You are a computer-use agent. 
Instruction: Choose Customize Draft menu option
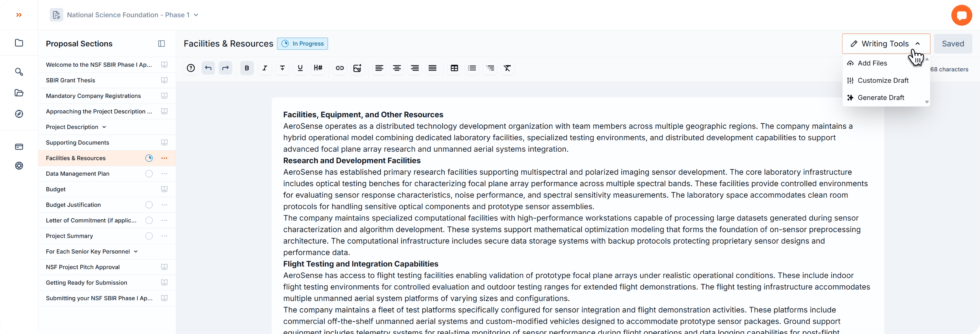(x=883, y=81)
